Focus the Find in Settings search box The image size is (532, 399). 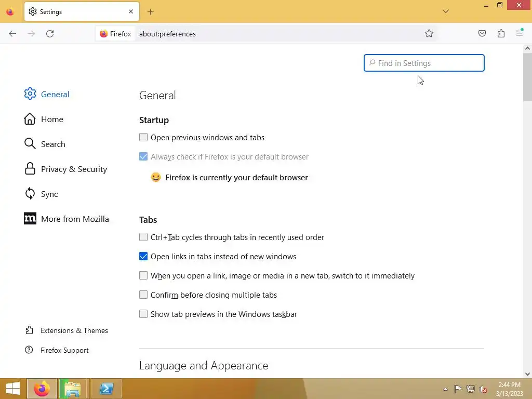[424, 63]
